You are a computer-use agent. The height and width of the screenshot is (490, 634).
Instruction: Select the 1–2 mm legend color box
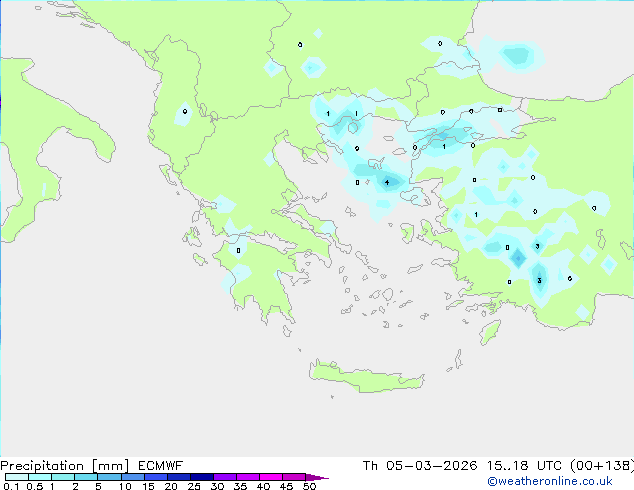pyautogui.click(x=63, y=477)
